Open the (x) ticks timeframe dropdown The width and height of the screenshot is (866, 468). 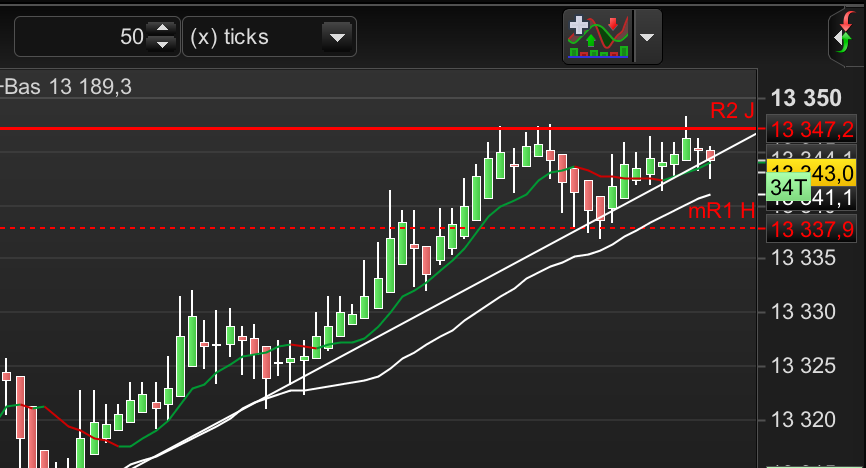270,36
